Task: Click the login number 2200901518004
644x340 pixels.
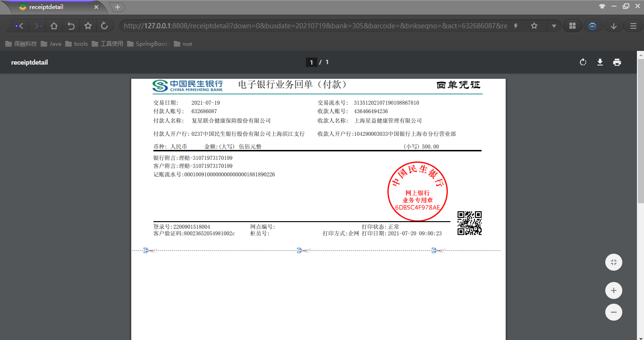Action: point(192,227)
